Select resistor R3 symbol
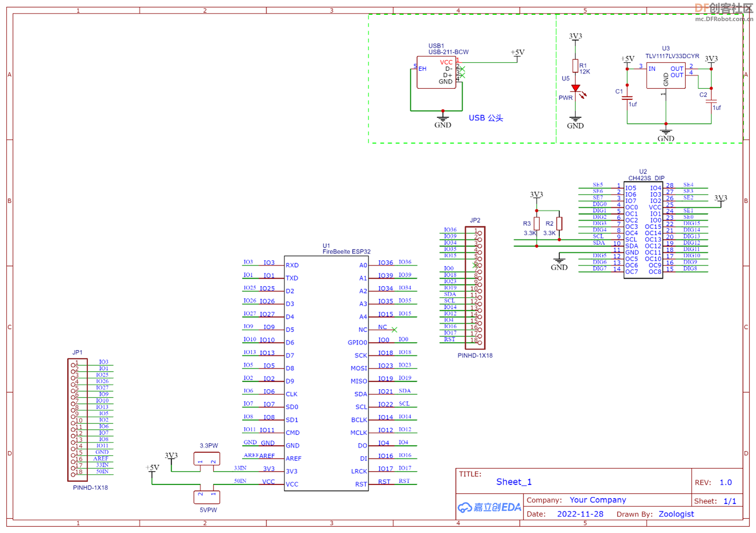The image size is (756, 533). click(x=537, y=224)
